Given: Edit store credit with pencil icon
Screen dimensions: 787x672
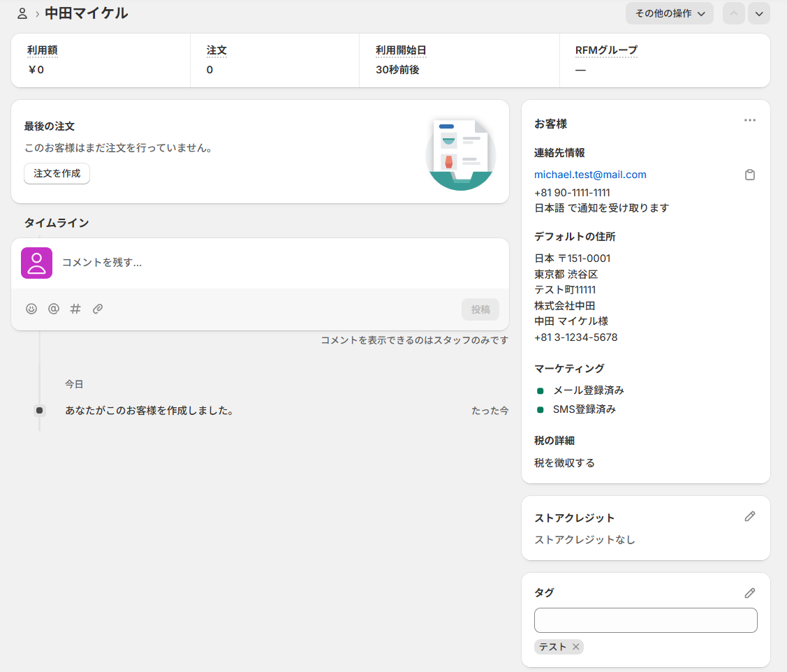Looking at the screenshot, I should point(750,516).
